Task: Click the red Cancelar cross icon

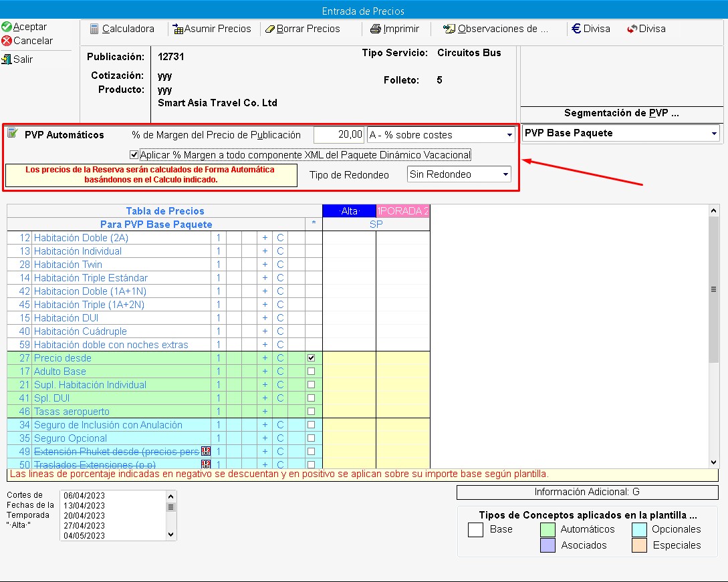Action: pyautogui.click(x=7, y=41)
